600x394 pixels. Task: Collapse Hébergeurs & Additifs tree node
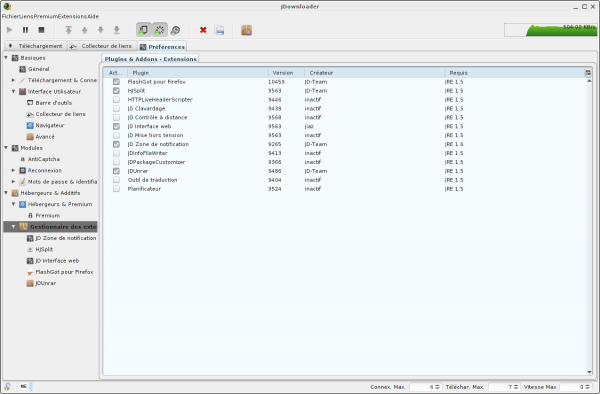click(x=6, y=193)
